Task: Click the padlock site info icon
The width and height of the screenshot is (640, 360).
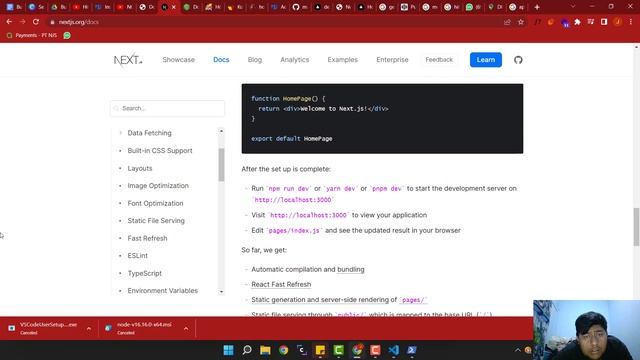Action: [x=52, y=22]
